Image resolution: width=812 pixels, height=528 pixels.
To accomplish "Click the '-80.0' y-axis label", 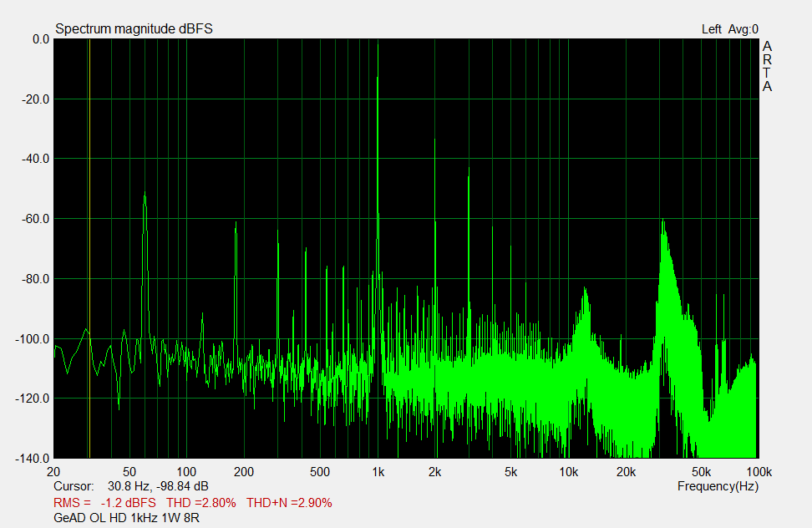I will click(x=36, y=279).
